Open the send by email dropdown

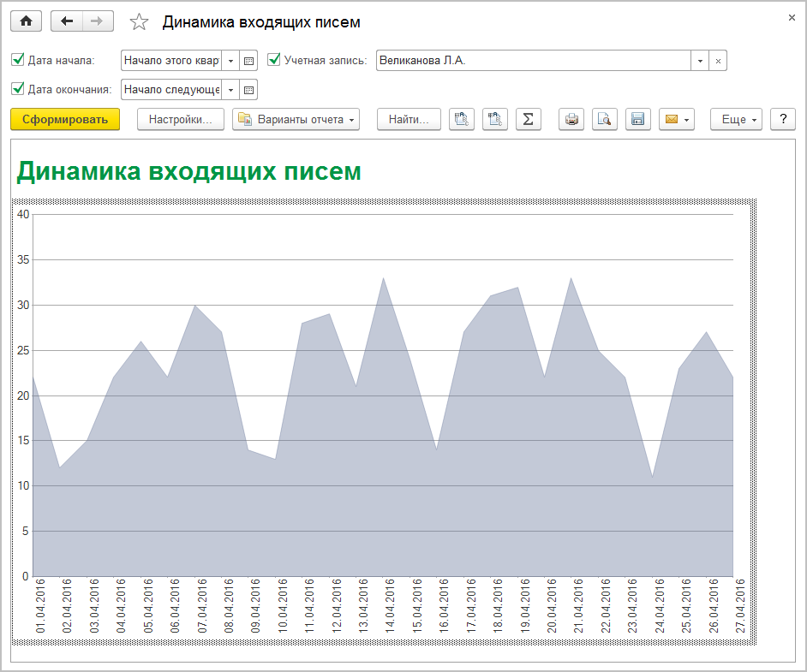677,119
